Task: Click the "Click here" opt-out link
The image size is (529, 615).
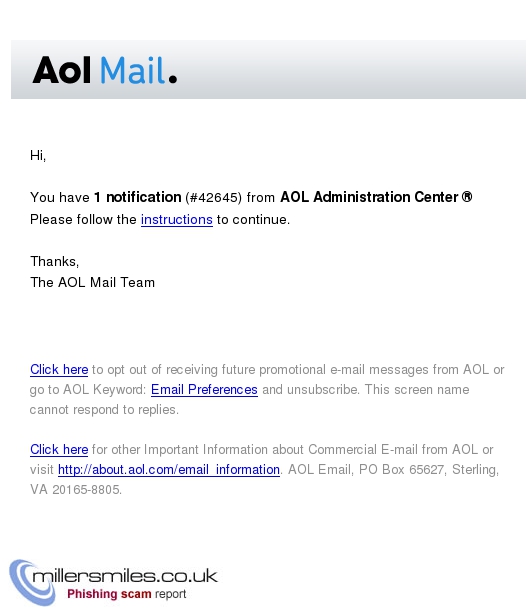Action: coord(59,369)
